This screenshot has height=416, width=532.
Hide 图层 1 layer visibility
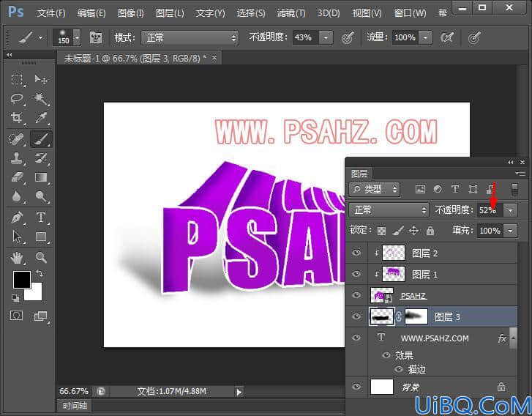click(356, 274)
